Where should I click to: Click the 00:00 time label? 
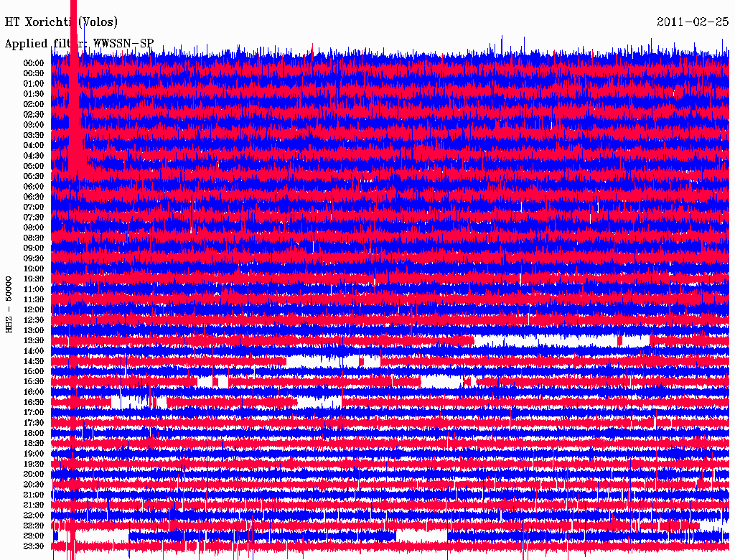pos(33,63)
